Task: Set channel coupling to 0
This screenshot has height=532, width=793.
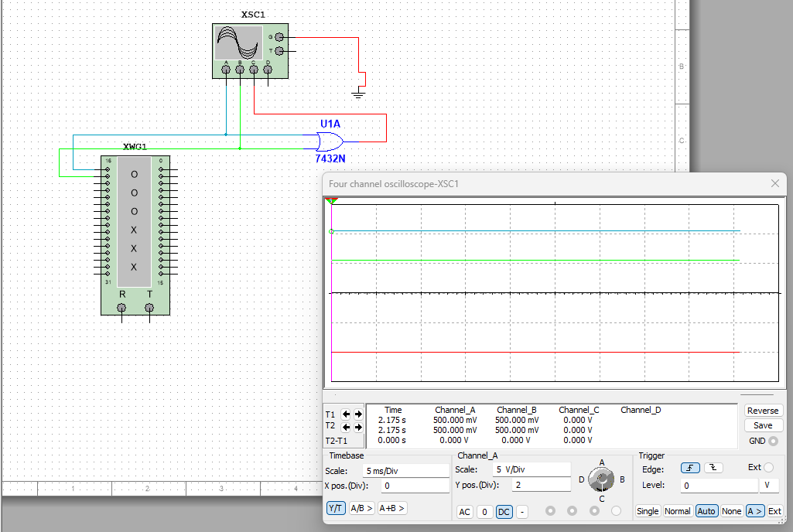Action: click(484, 512)
